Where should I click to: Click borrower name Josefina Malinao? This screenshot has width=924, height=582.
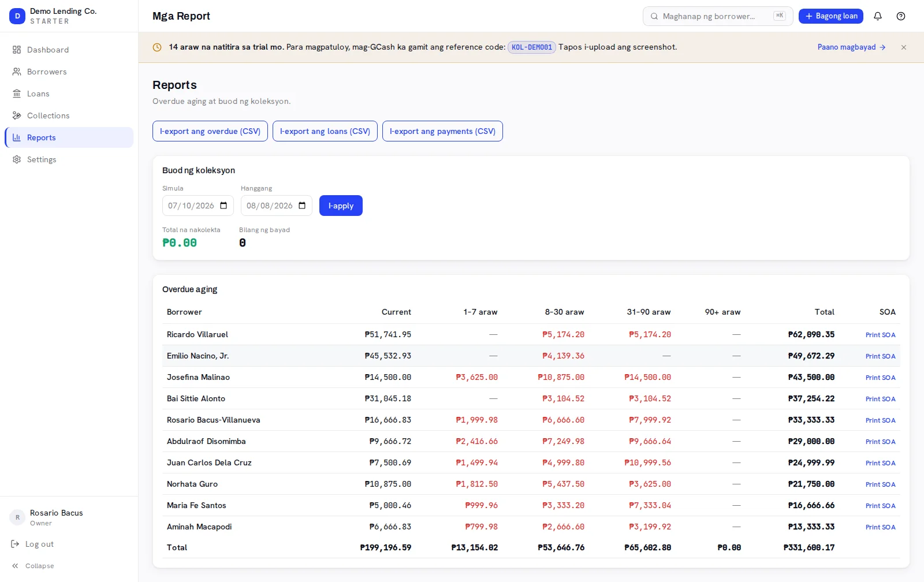198,377
